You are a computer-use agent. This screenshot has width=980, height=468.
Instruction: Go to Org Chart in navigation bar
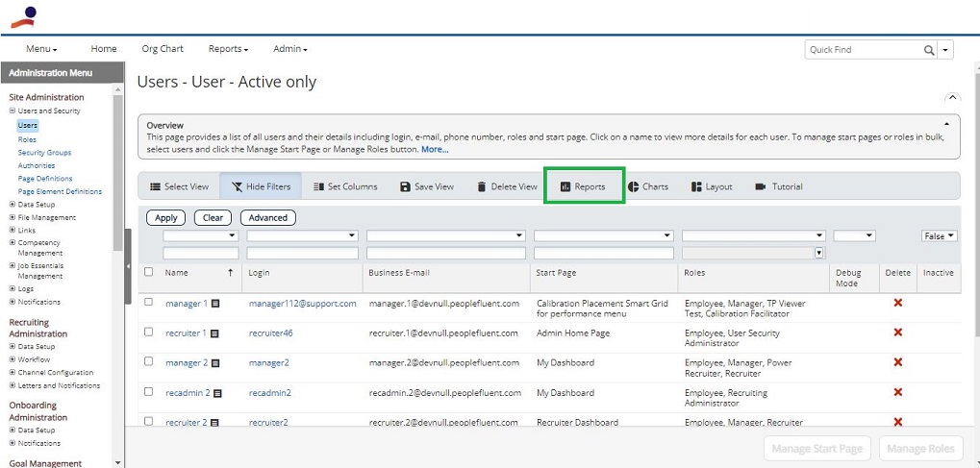[x=163, y=49]
